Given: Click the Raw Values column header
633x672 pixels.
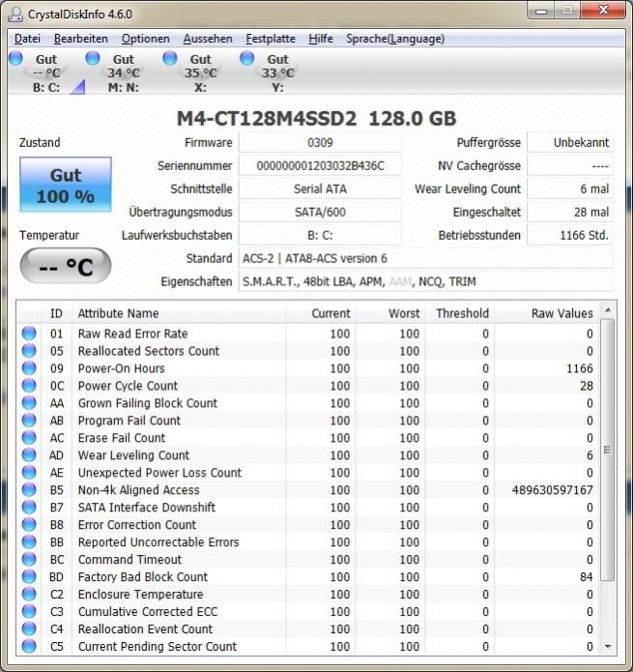Looking at the screenshot, I should (546, 313).
